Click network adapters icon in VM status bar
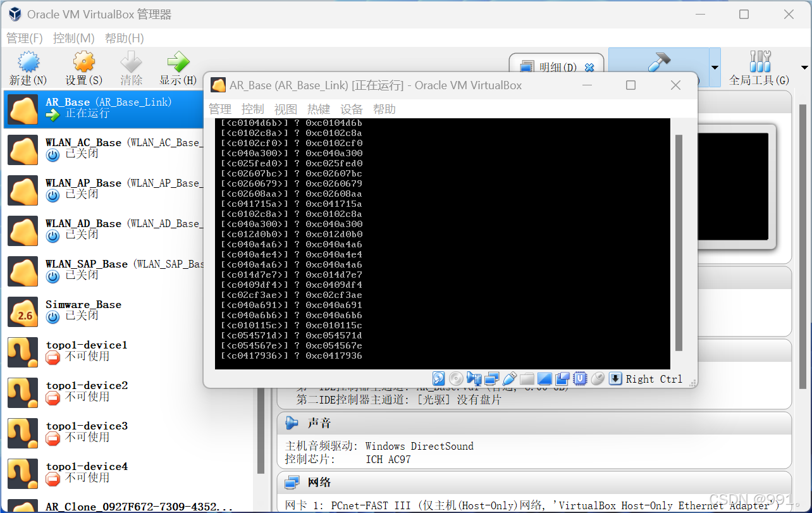Image resolution: width=812 pixels, height=513 pixels. (x=491, y=379)
